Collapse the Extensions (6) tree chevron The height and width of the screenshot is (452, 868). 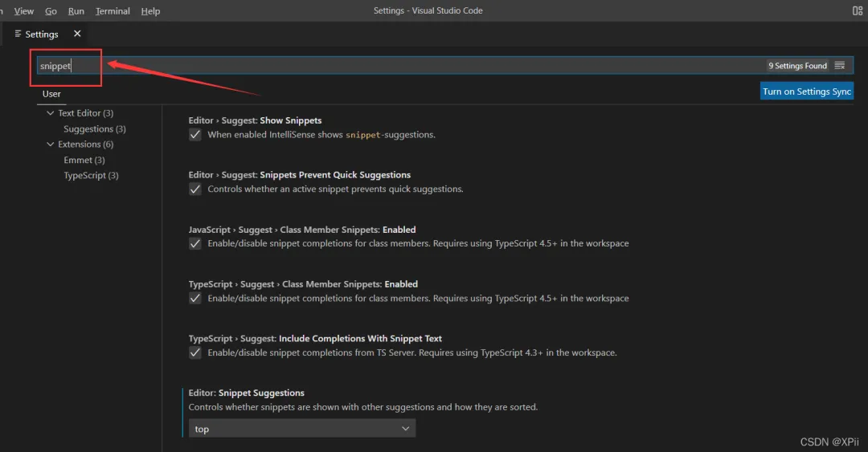(x=51, y=144)
